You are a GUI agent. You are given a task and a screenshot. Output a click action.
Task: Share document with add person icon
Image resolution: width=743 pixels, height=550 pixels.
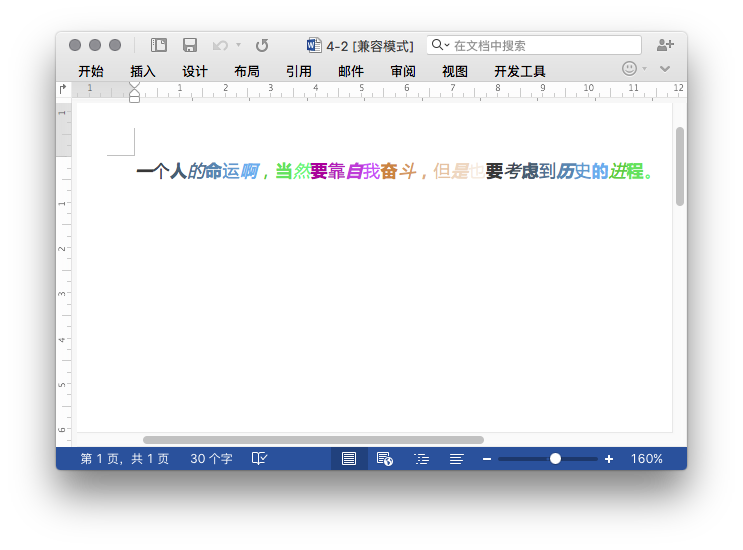click(665, 45)
